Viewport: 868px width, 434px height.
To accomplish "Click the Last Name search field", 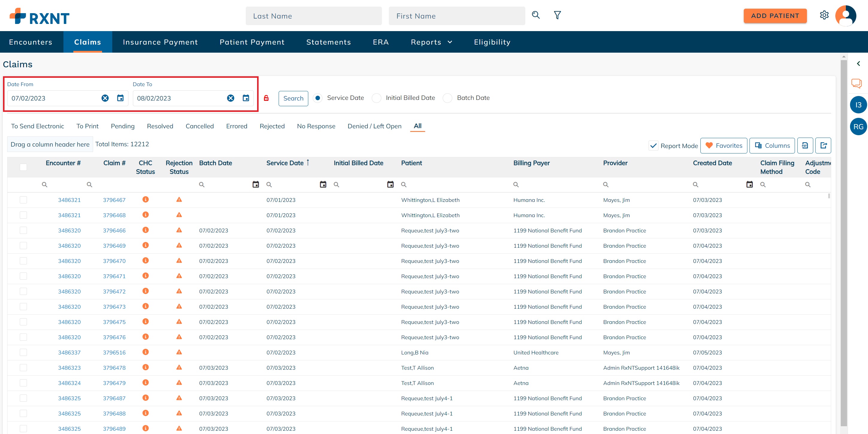I will (x=313, y=16).
